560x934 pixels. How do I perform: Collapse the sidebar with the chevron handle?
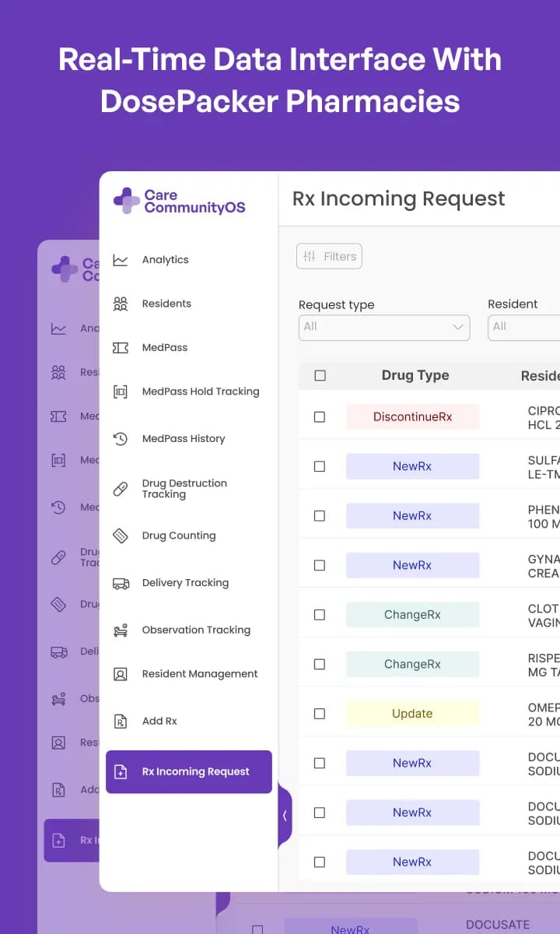pyautogui.click(x=285, y=816)
